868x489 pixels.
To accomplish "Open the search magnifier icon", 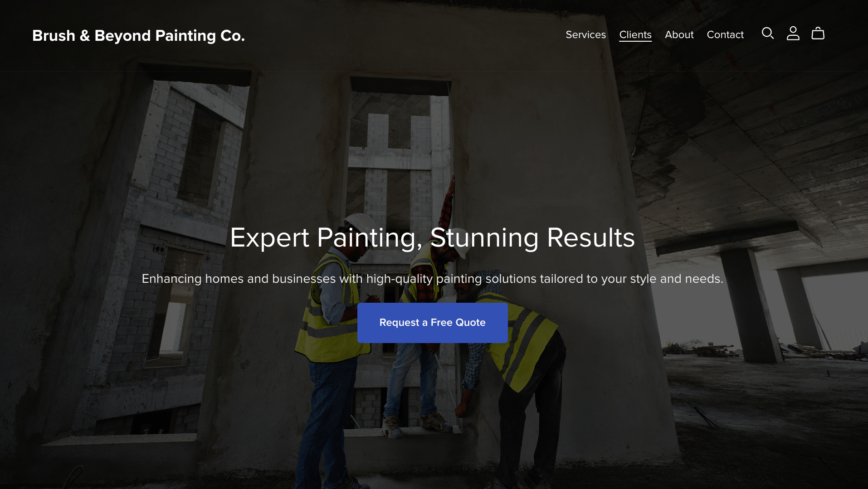I will pos(768,34).
